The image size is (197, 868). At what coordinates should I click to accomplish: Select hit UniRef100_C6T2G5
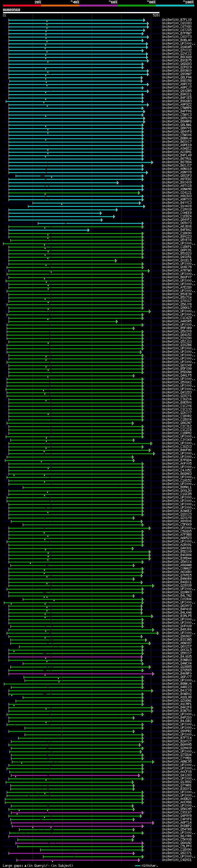click(x=177, y=30)
